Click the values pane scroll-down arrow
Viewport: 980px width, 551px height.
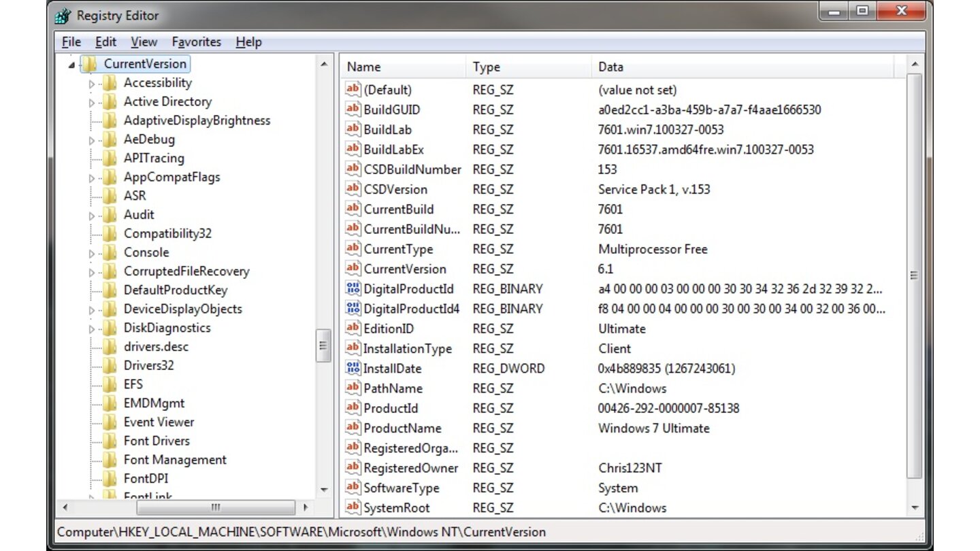point(914,507)
